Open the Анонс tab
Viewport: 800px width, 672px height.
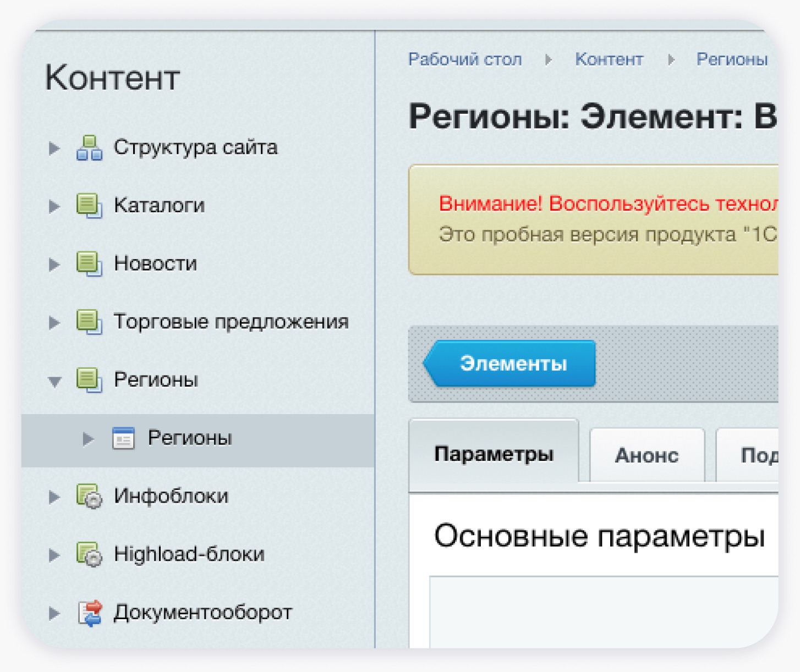(647, 455)
